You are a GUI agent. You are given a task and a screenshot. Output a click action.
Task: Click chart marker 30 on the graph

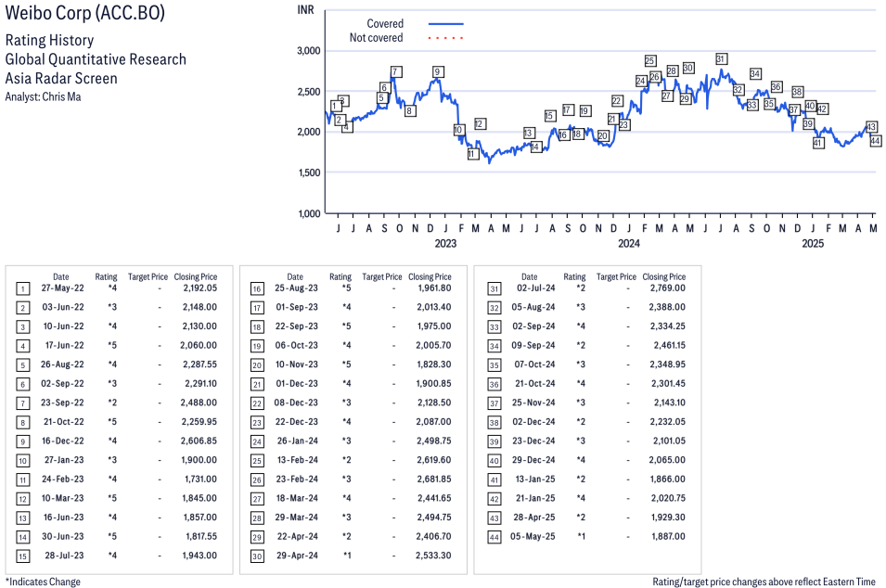pyautogui.click(x=688, y=68)
